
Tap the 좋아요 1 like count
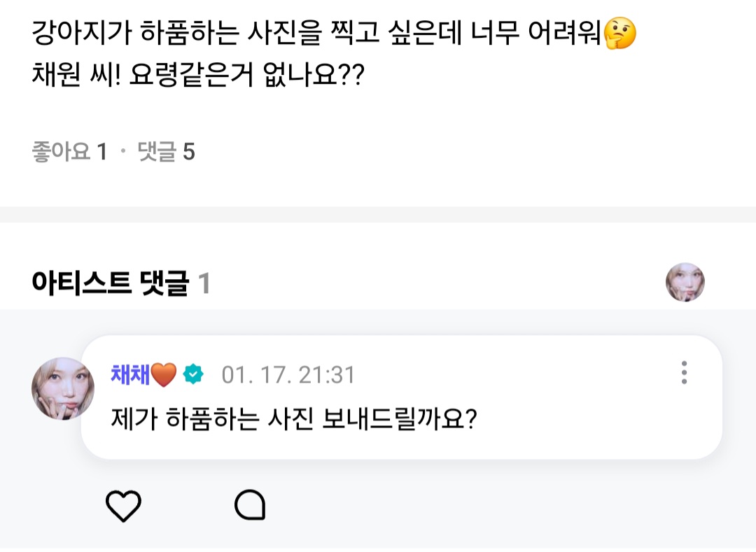point(69,151)
